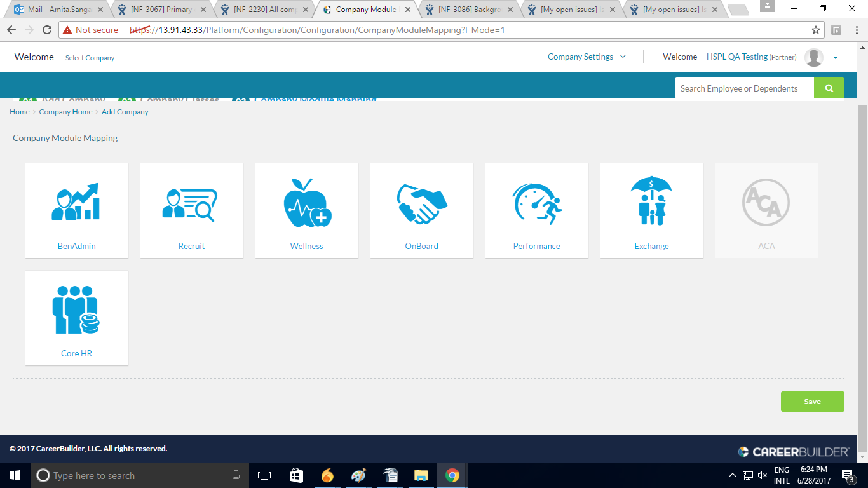Click the Cortana microphone icon
The width and height of the screenshot is (868, 488).
(x=236, y=475)
